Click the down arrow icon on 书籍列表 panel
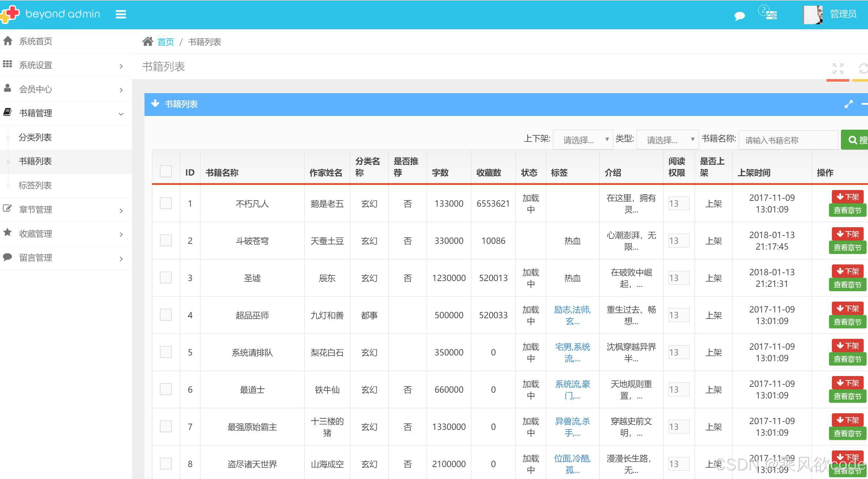Viewport: 868px width, 479px height. pos(155,104)
